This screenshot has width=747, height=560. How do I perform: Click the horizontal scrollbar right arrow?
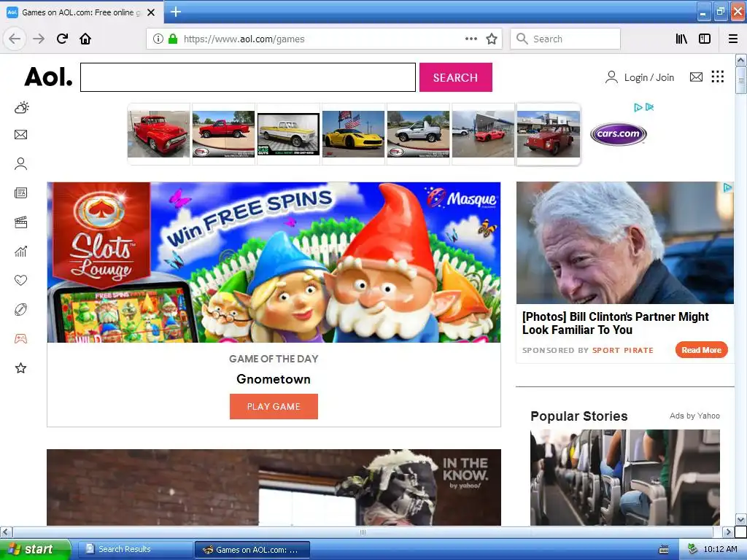728,532
